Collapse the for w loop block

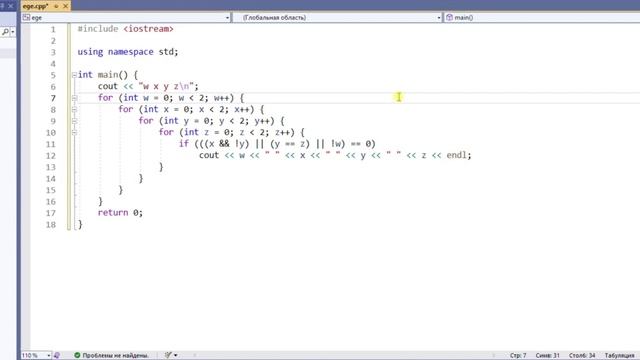[74, 98]
